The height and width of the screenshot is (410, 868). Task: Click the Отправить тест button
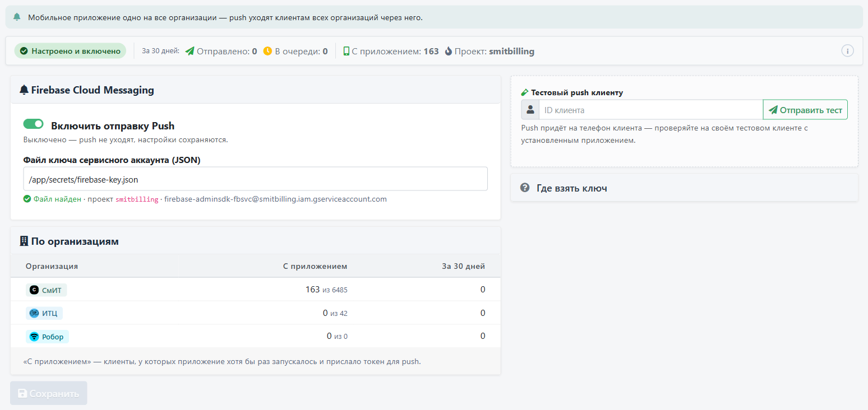[x=805, y=110]
